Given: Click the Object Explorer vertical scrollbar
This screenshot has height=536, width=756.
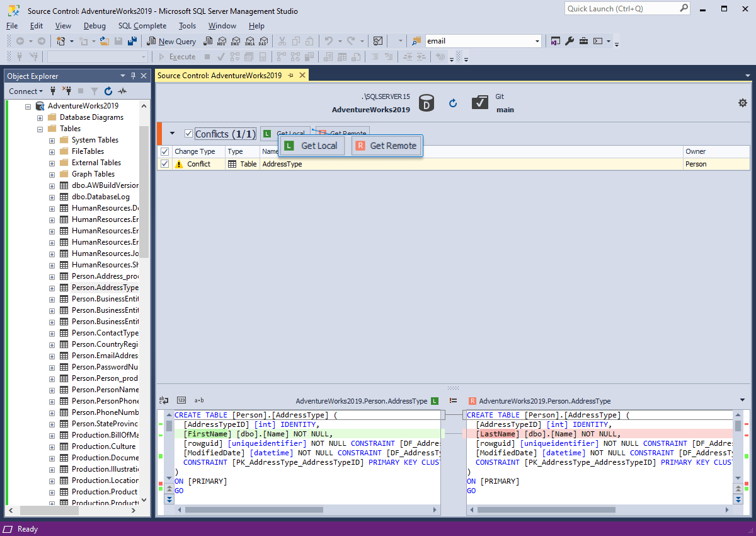Looking at the screenshot, I should [144, 192].
